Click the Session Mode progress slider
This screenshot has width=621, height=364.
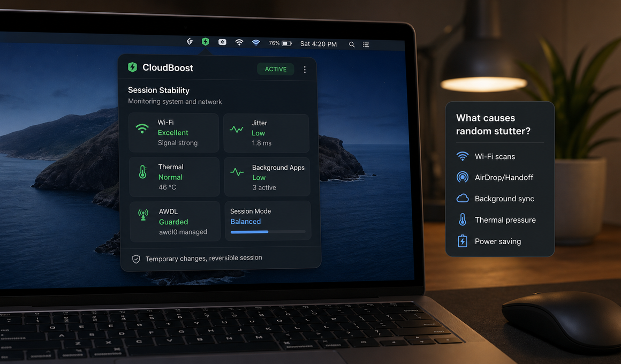click(x=268, y=232)
